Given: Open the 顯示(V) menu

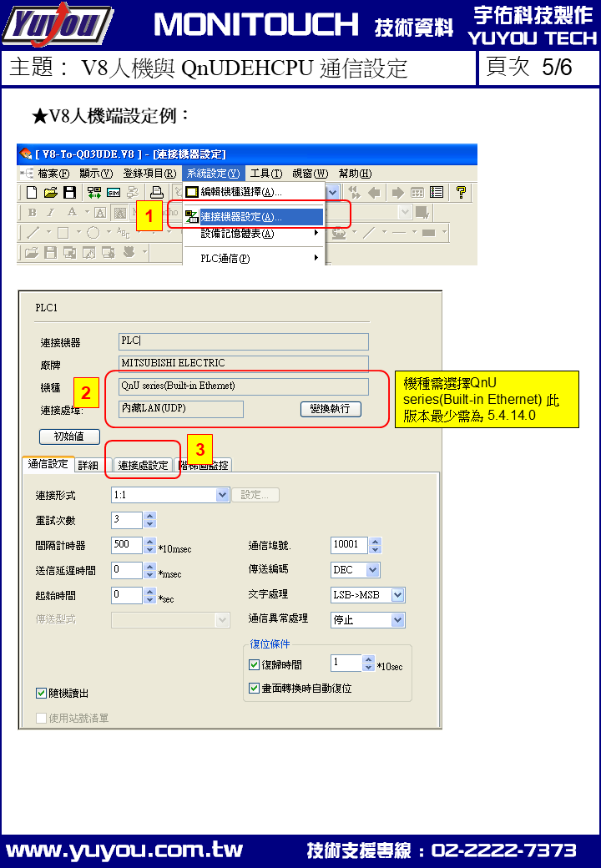Looking at the screenshot, I should [x=96, y=174].
